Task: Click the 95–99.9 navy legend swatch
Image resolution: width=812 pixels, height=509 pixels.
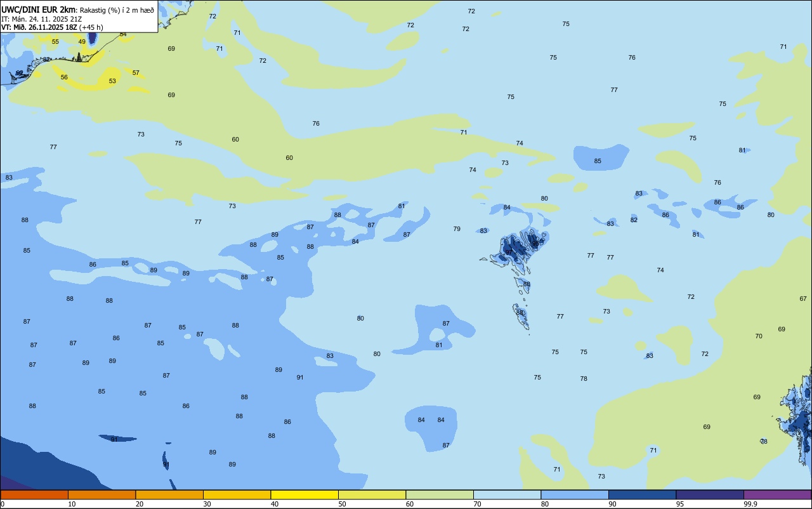Action: [710, 494]
